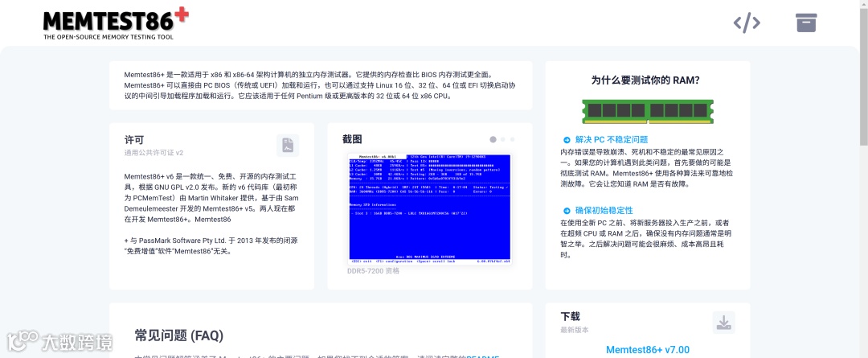This screenshot has height=358, width=868.
Task: Click the Memtest86+ logo in header
Action: click(x=116, y=23)
